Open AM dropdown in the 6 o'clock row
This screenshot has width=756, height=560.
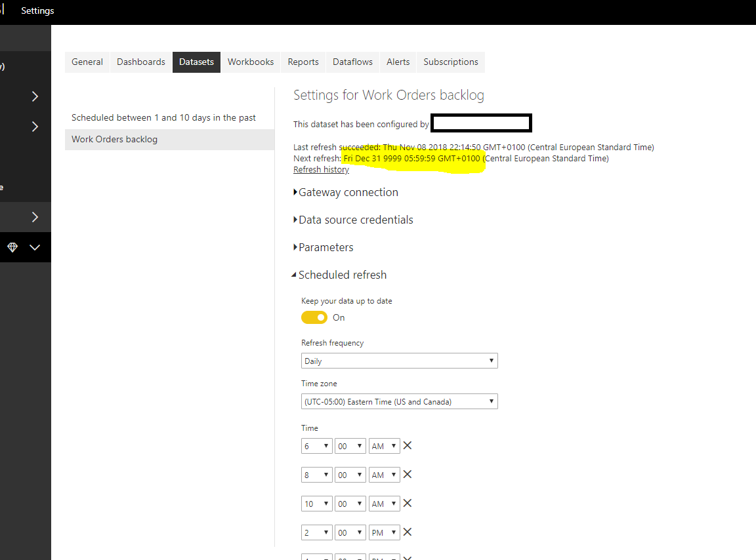click(385, 447)
